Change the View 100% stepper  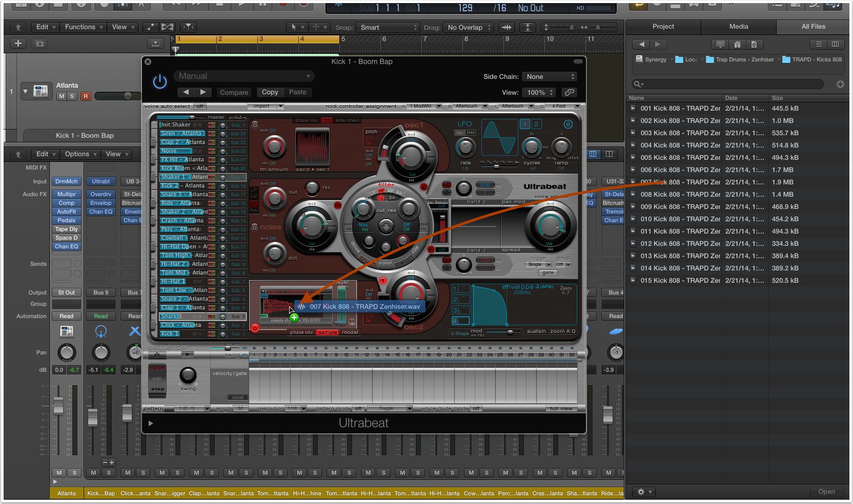click(538, 92)
